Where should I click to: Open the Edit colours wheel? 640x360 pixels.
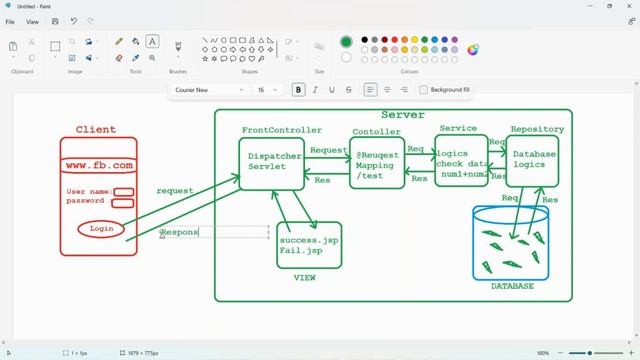tap(473, 50)
